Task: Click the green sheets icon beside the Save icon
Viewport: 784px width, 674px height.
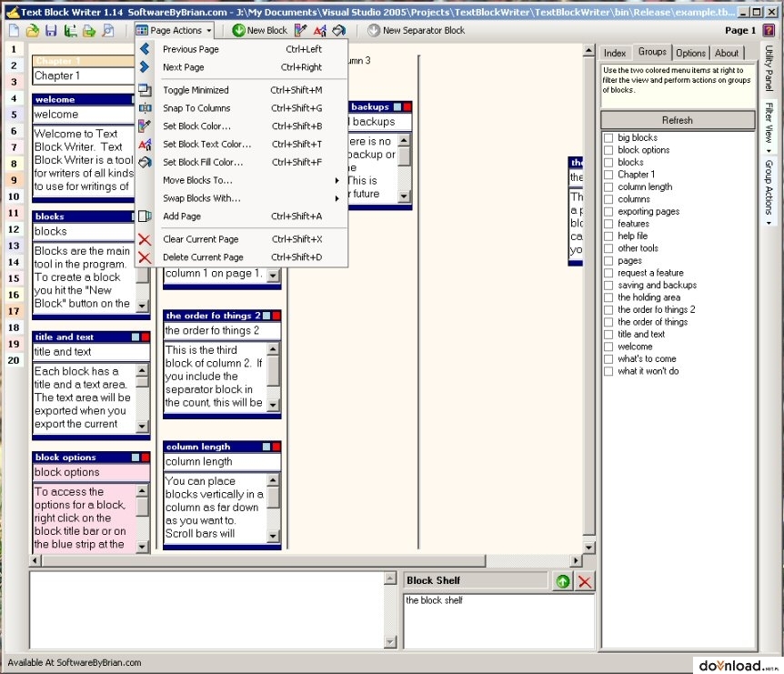Action: pyautogui.click(x=71, y=31)
